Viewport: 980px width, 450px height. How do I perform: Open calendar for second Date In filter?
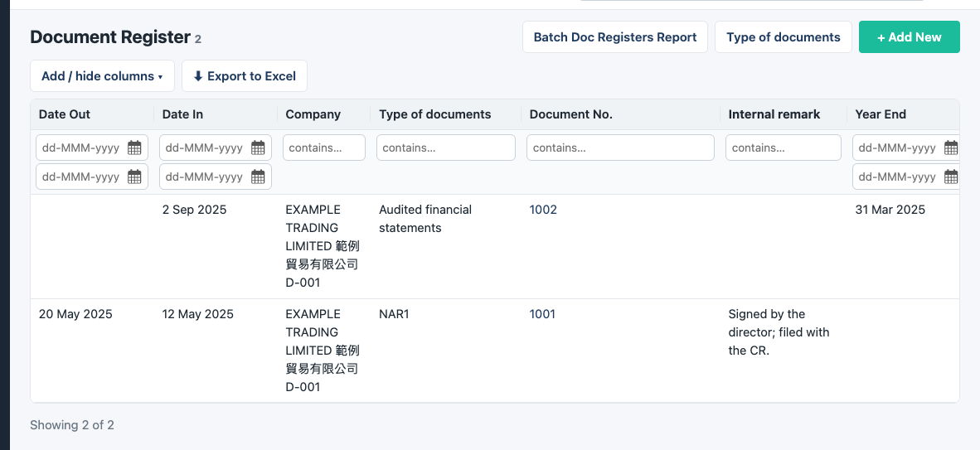click(x=258, y=177)
